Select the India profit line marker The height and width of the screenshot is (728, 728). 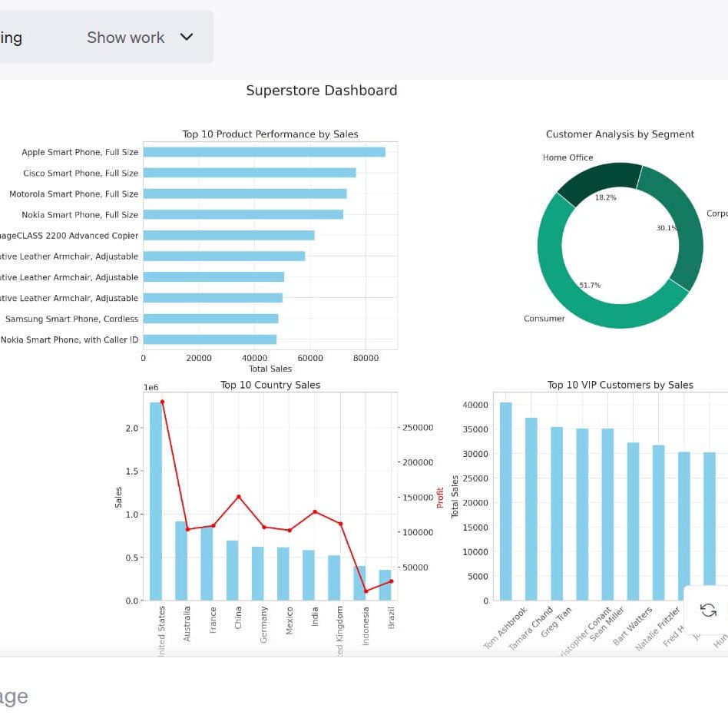click(315, 511)
